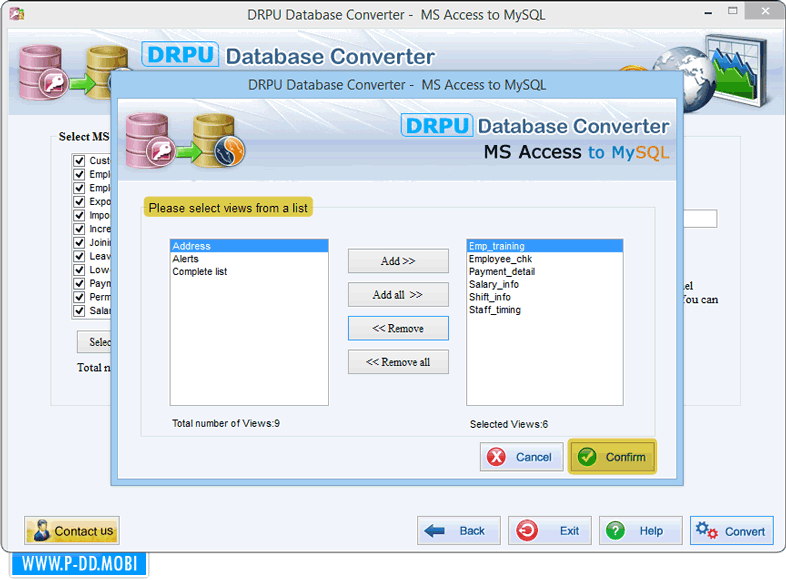The image size is (786, 580).
Task: Minimize the main window
Action: coord(708,13)
